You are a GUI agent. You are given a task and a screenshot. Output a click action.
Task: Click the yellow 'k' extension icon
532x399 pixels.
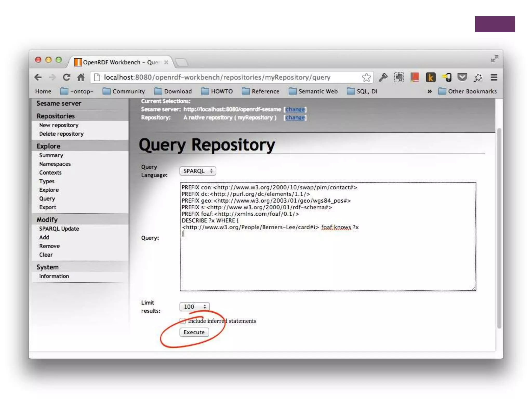point(430,77)
